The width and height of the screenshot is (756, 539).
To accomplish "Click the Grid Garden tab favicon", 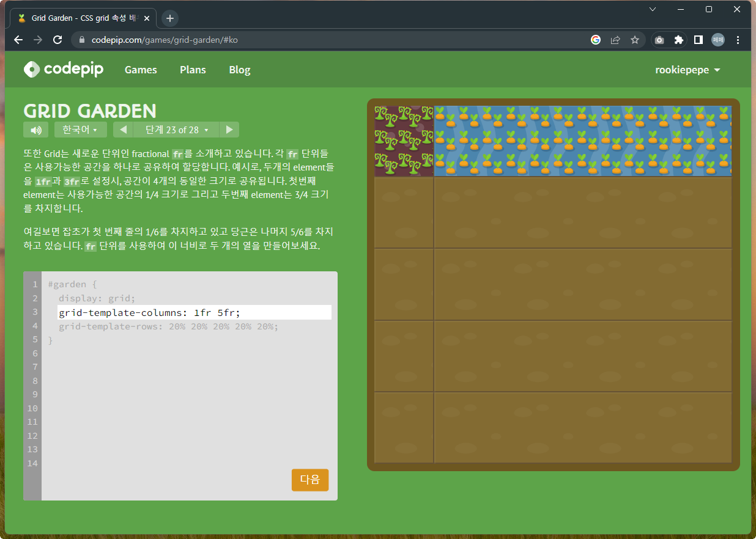I will coord(22,18).
